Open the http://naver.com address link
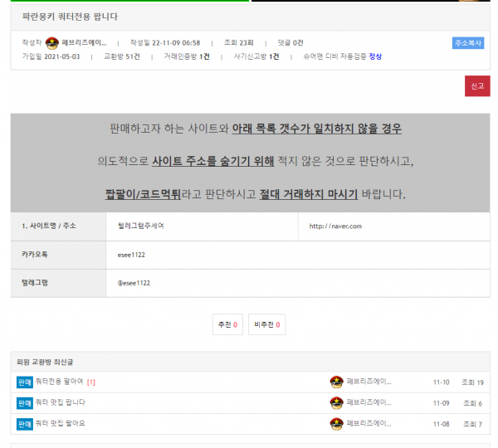This screenshot has height=448, width=498. (335, 226)
